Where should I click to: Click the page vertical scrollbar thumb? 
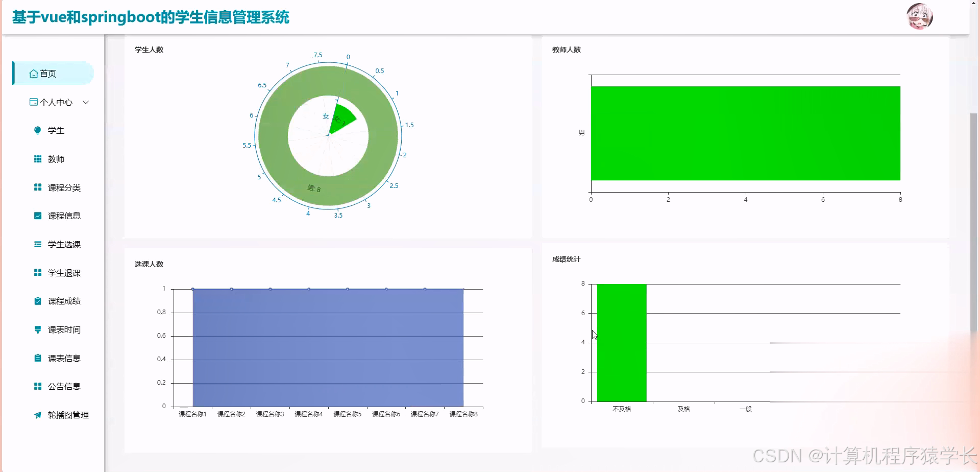(x=974, y=225)
